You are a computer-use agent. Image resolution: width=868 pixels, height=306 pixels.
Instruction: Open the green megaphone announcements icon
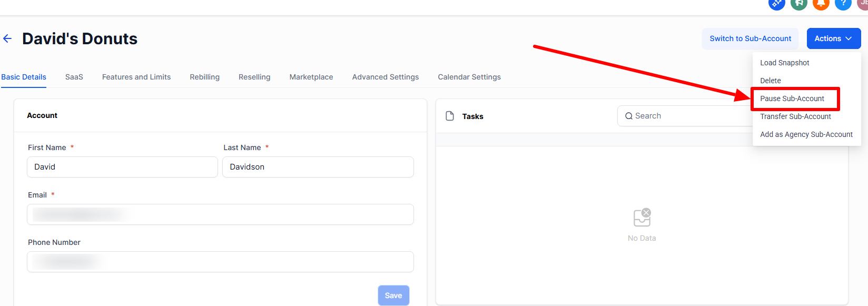(x=799, y=4)
